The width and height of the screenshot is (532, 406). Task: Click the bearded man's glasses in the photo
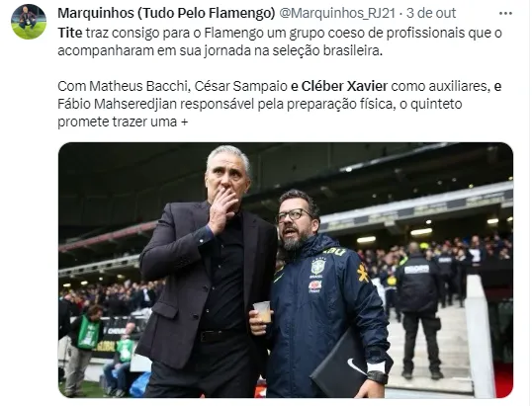click(294, 215)
